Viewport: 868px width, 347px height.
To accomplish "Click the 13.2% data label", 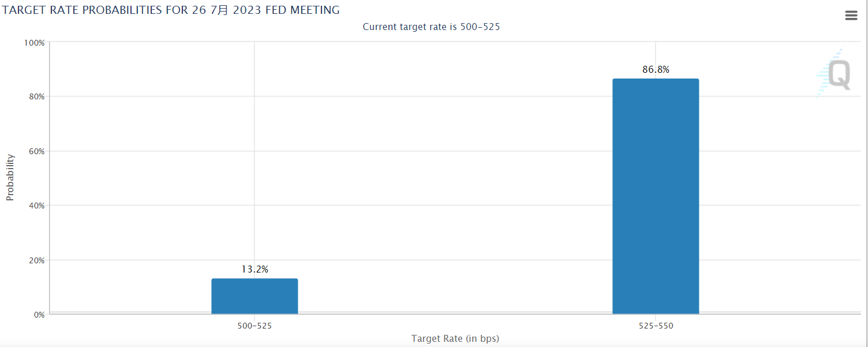I will [x=255, y=269].
